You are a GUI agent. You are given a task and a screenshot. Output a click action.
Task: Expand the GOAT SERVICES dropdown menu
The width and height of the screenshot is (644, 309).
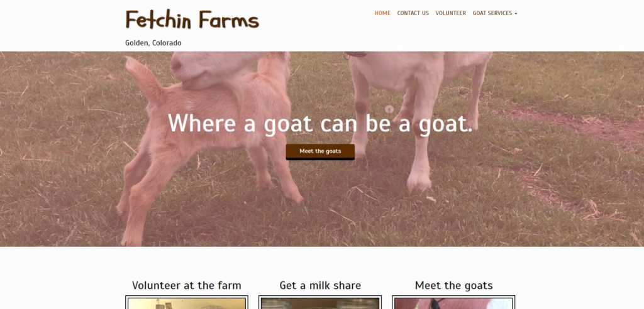494,13
